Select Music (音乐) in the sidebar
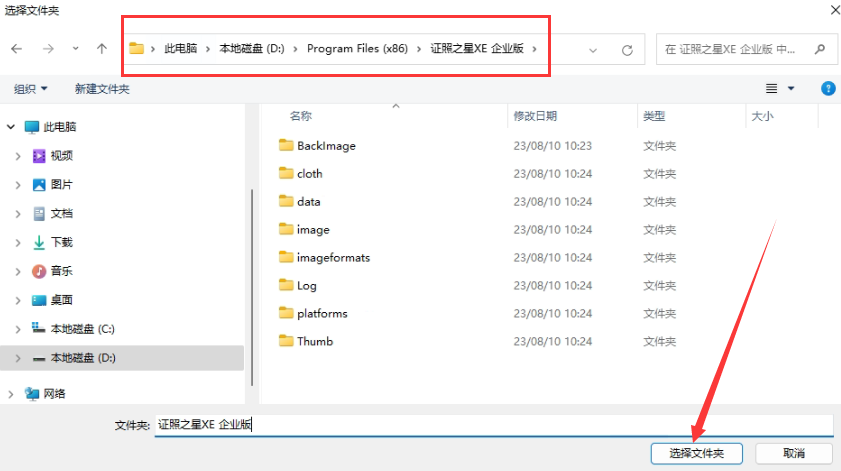841x471 pixels. 61,271
